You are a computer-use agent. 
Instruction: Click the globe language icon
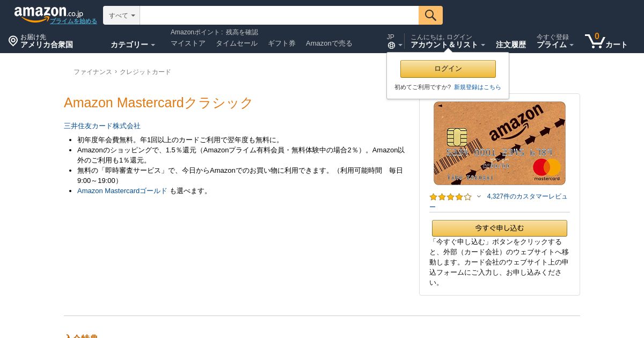point(391,45)
